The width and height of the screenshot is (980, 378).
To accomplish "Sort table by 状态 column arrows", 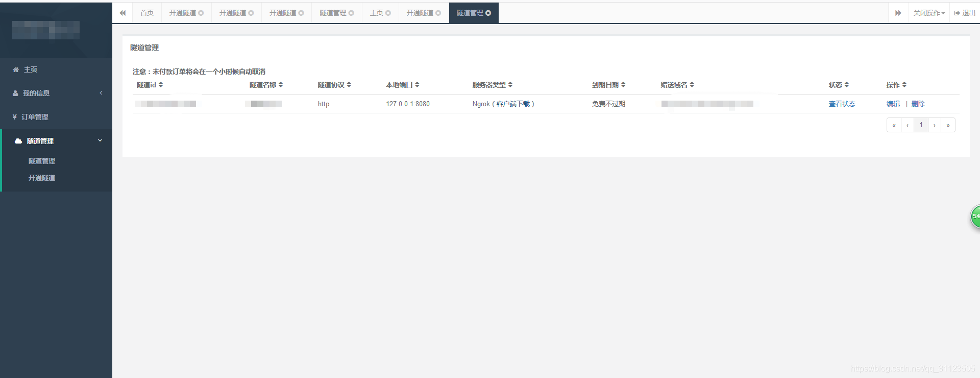I will tap(847, 85).
